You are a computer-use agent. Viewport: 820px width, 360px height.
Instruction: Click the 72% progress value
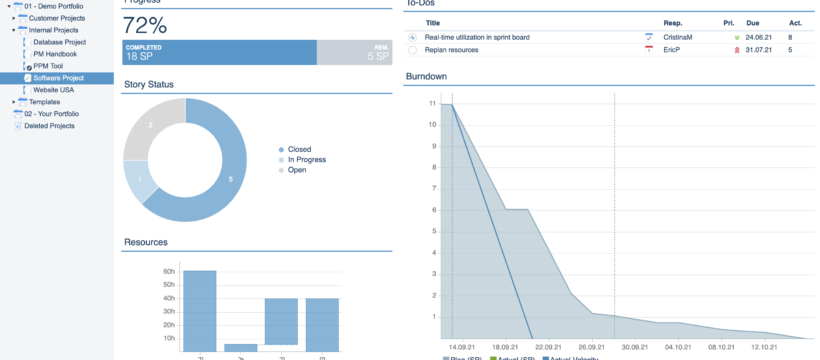(145, 25)
